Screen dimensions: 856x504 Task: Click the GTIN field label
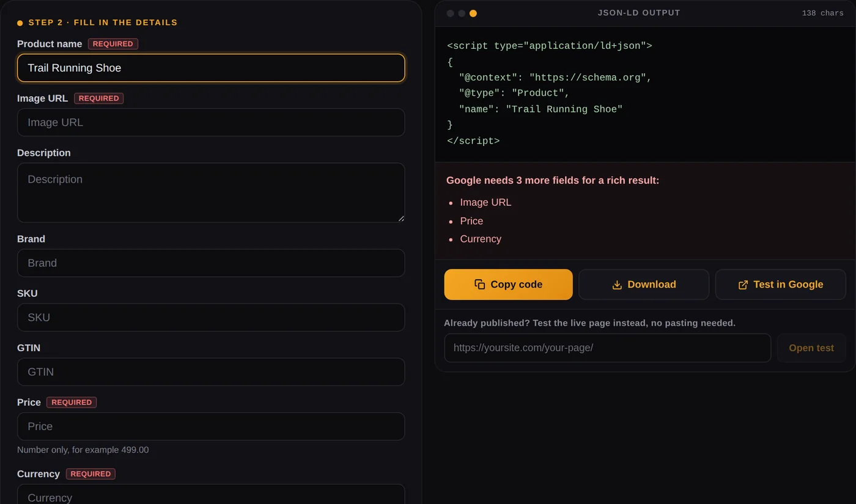point(29,348)
